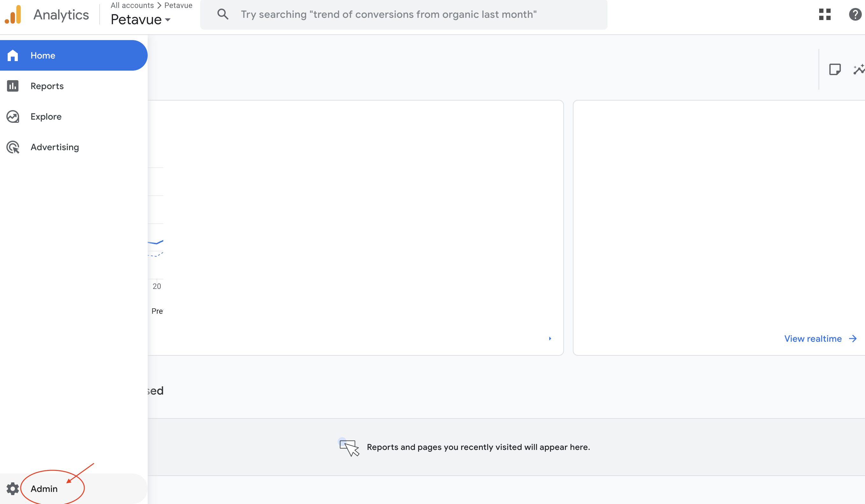Image resolution: width=865 pixels, height=504 pixels.
Task: Open Admin settings label
Action: click(44, 488)
